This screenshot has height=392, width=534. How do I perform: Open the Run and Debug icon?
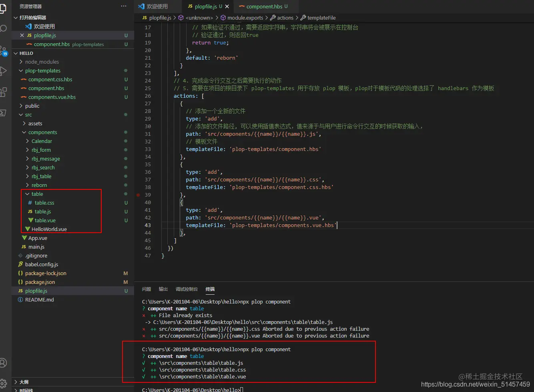[3, 71]
